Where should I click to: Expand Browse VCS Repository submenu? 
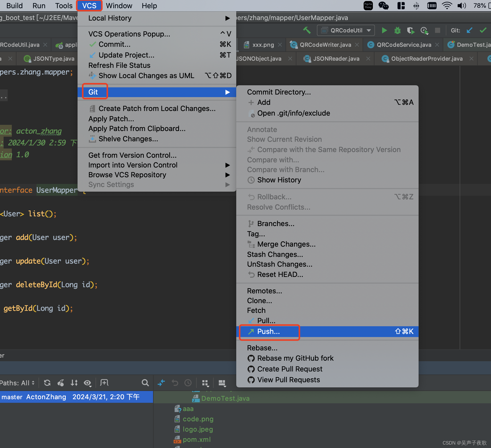(x=157, y=175)
